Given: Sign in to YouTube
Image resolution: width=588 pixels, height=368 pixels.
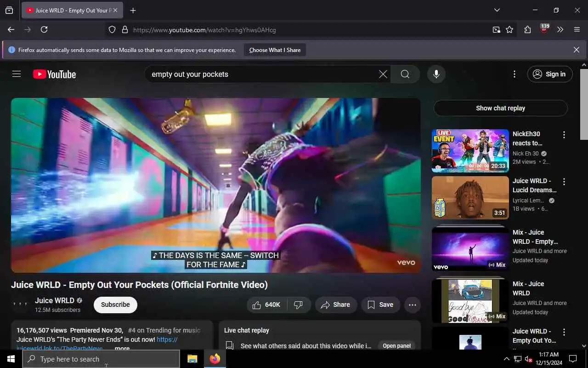Looking at the screenshot, I should 550,74.
